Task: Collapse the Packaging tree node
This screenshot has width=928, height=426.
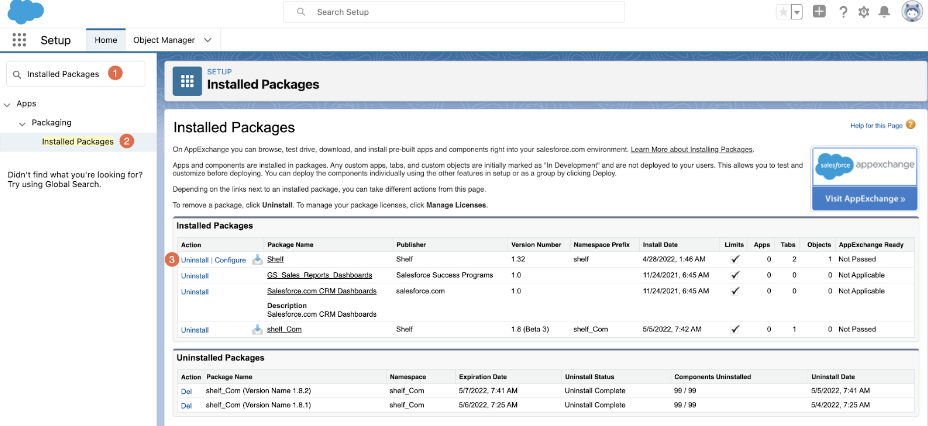Action: [22, 123]
